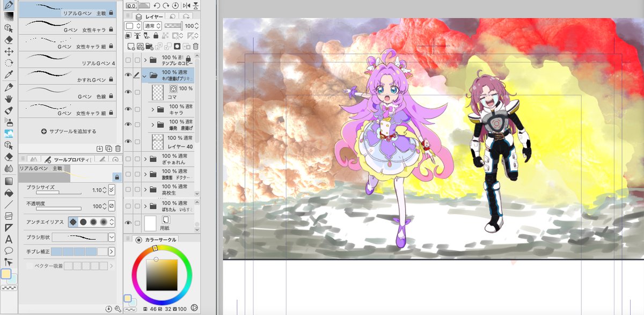Select the Fill bucket tool
The width and height of the screenshot is (644, 315).
(9, 192)
